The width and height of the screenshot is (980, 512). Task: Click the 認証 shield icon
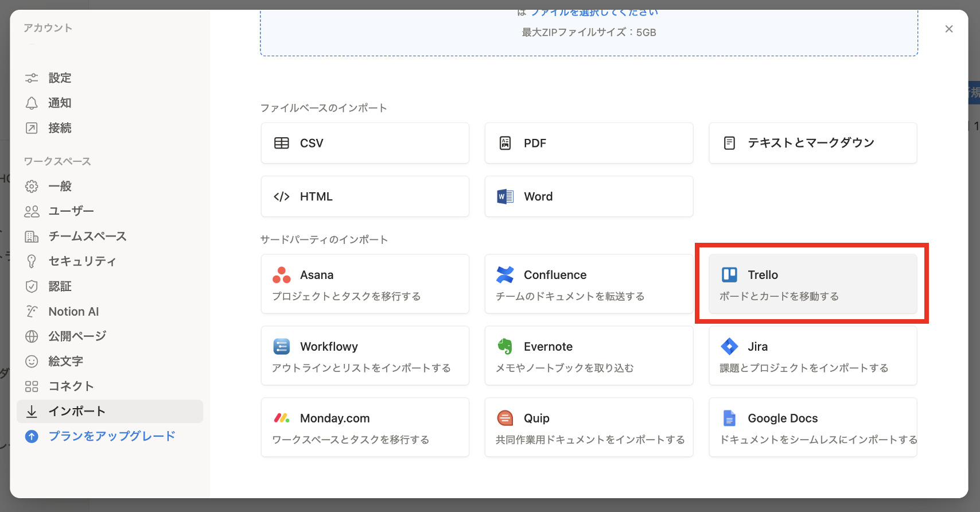[x=32, y=286]
